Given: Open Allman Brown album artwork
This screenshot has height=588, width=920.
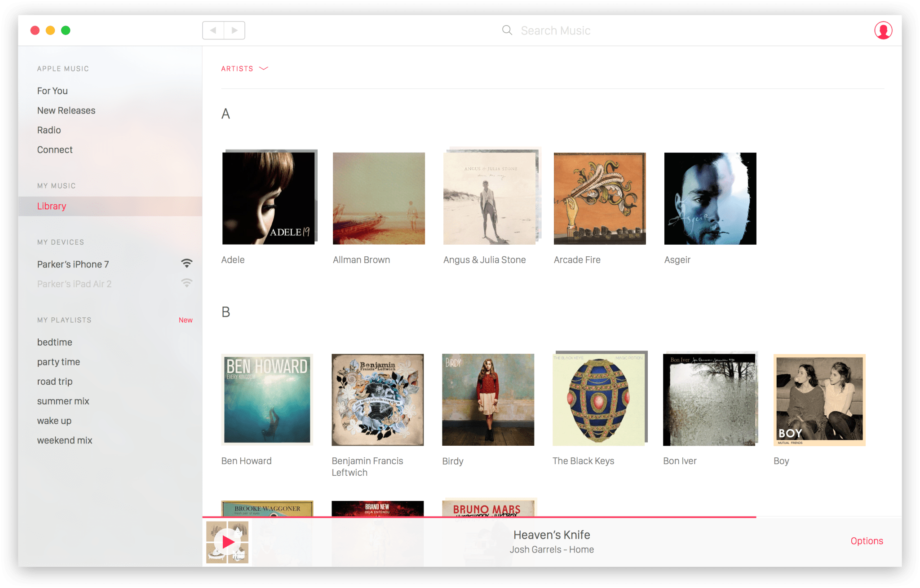Looking at the screenshot, I should [379, 198].
